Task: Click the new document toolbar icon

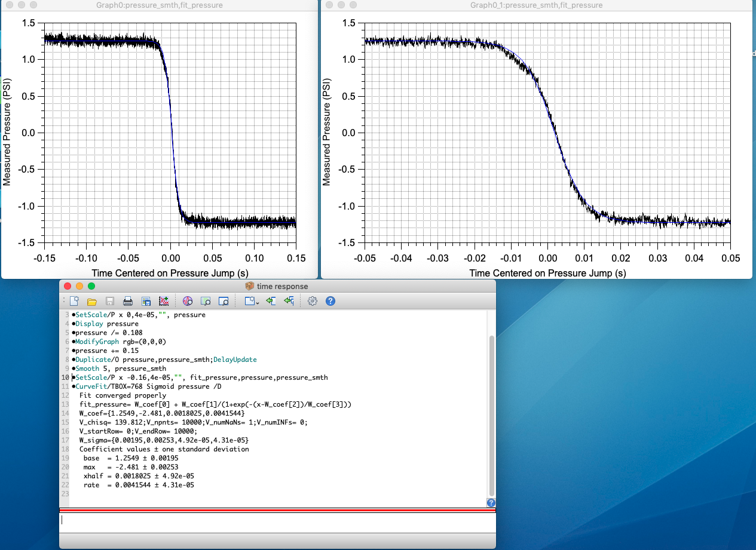Action: tap(74, 301)
